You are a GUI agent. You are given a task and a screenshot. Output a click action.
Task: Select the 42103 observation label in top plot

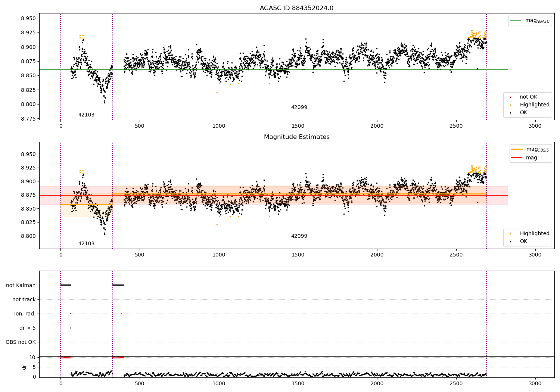point(86,115)
